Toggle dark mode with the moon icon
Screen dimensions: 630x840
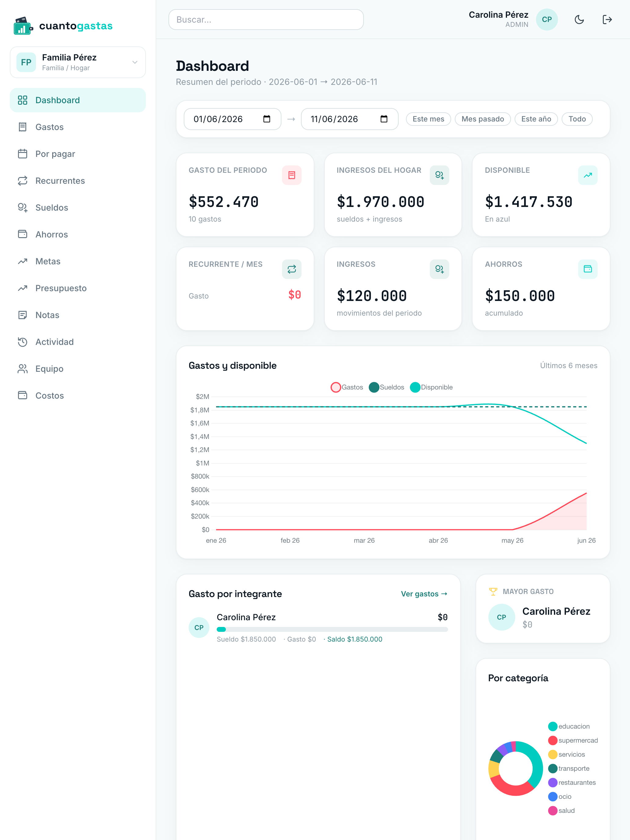tap(579, 19)
